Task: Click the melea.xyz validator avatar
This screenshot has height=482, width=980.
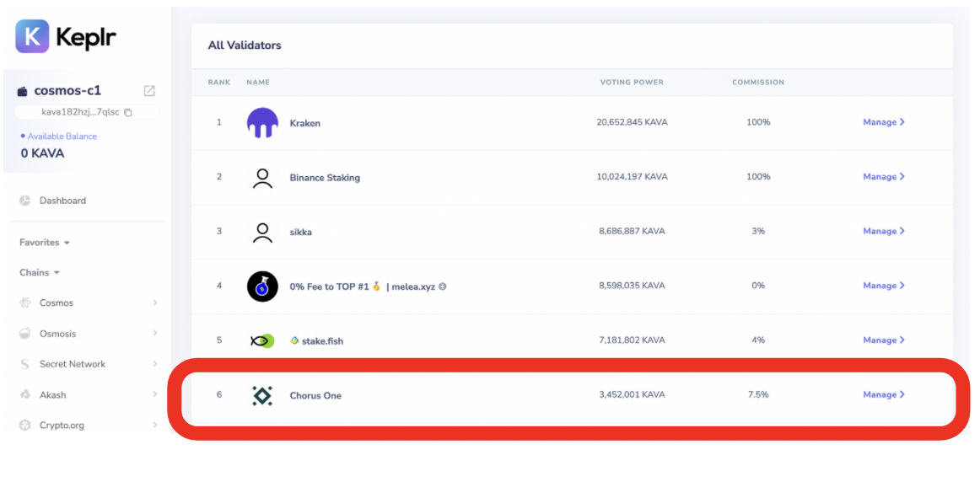Action: pyautogui.click(x=262, y=287)
